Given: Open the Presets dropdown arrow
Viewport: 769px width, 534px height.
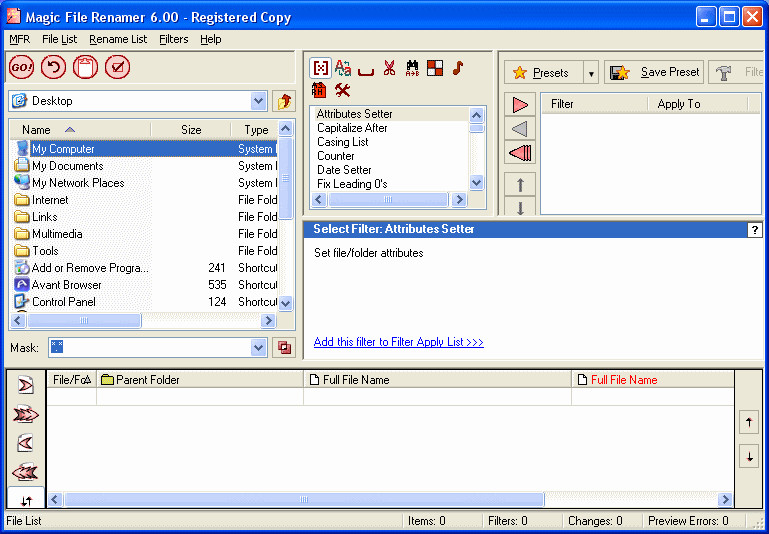Looking at the screenshot, I should point(591,74).
